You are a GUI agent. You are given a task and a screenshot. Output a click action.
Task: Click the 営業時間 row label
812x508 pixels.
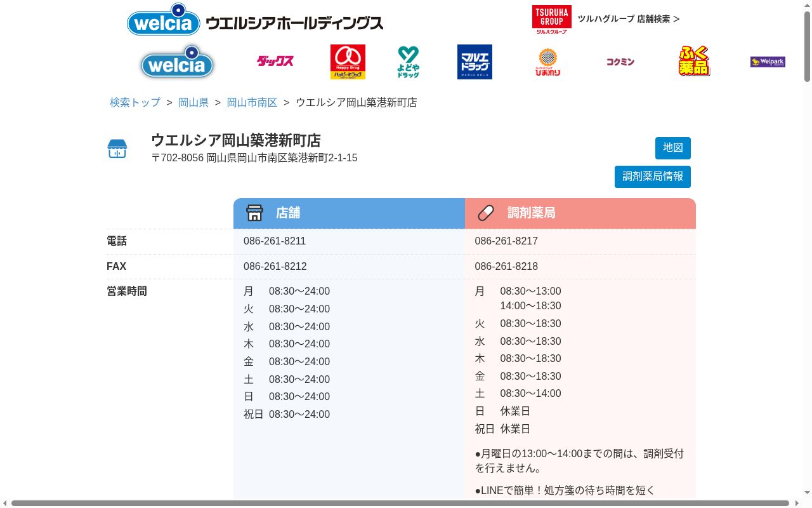coord(127,291)
